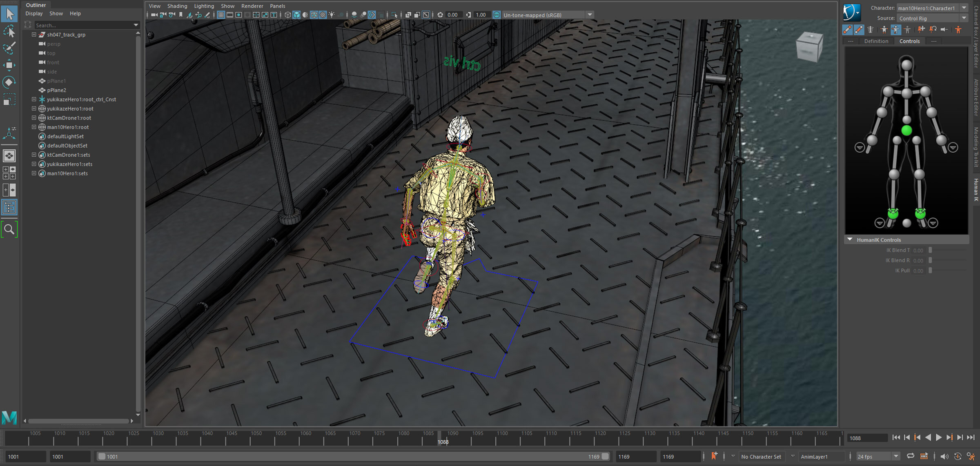This screenshot has height=466, width=980.
Task: Expand the man10Hero1:root tree node
Action: [x=34, y=127]
